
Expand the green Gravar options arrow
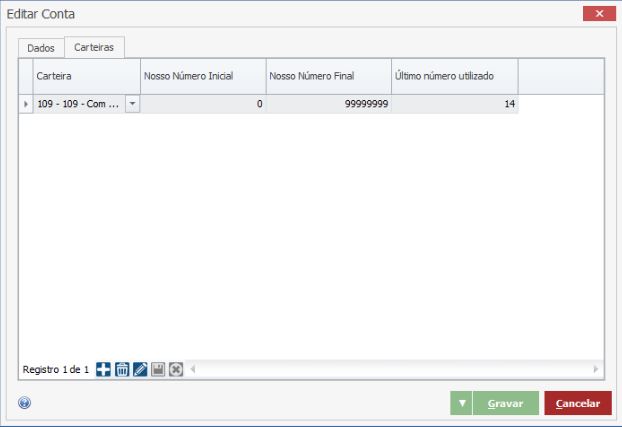pyautogui.click(x=462, y=404)
